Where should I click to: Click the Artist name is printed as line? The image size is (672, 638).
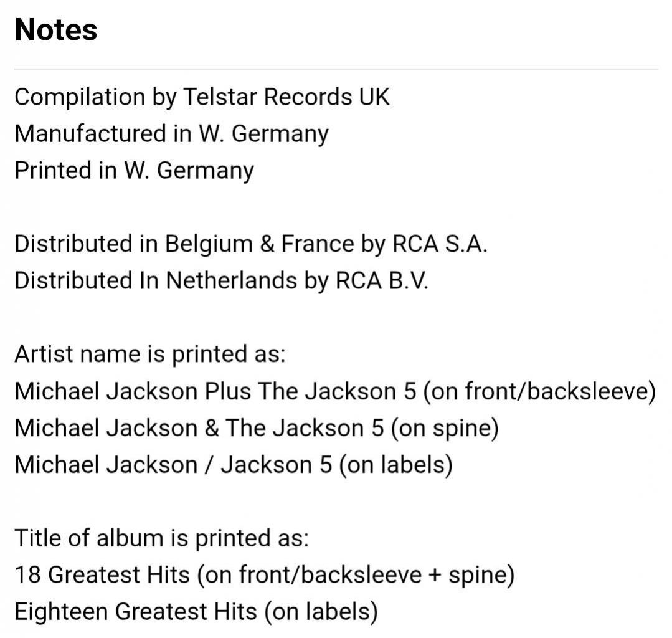click(150, 355)
